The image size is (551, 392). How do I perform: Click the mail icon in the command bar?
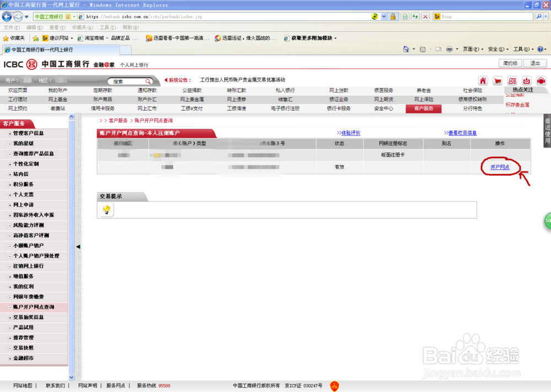coord(438,49)
